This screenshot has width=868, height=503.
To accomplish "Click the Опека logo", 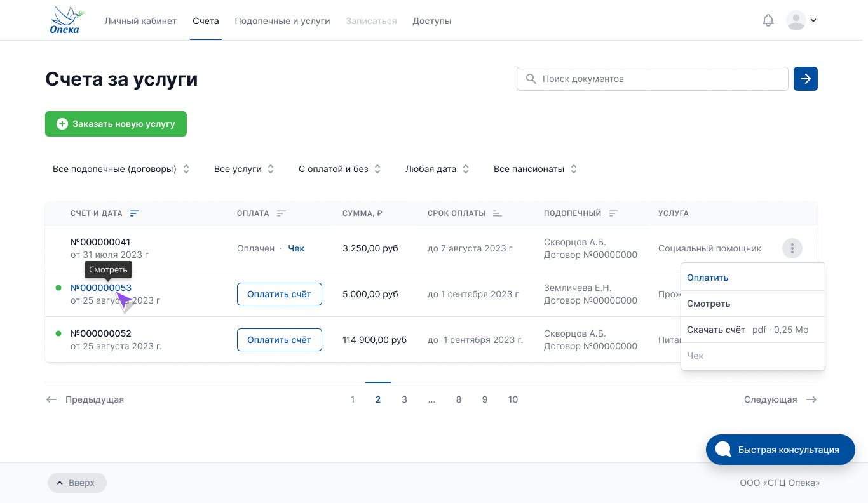I will click(x=66, y=20).
